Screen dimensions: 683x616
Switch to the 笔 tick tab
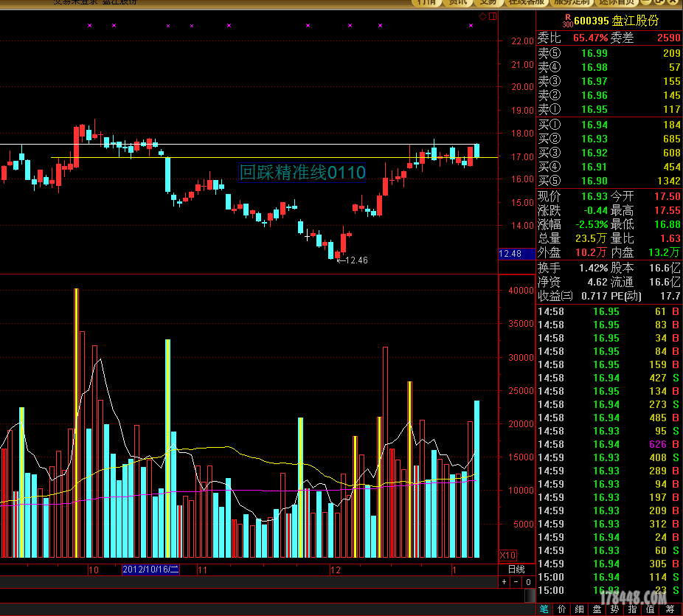click(x=544, y=609)
